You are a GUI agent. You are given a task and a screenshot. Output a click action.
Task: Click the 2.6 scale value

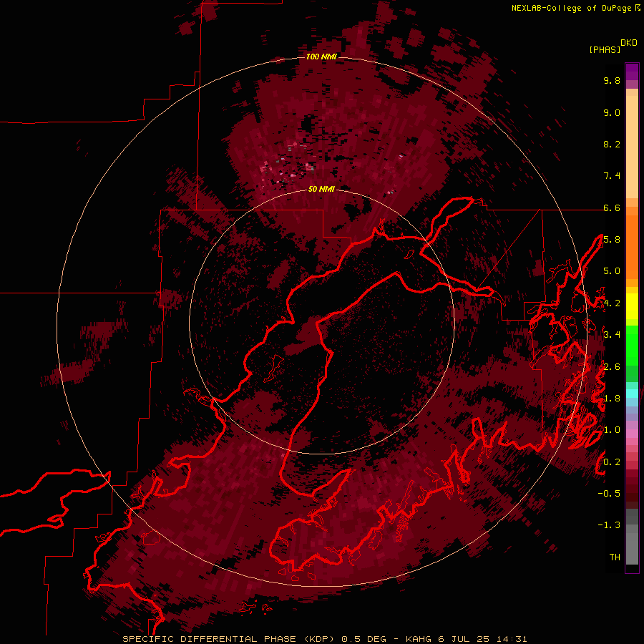point(612,367)
